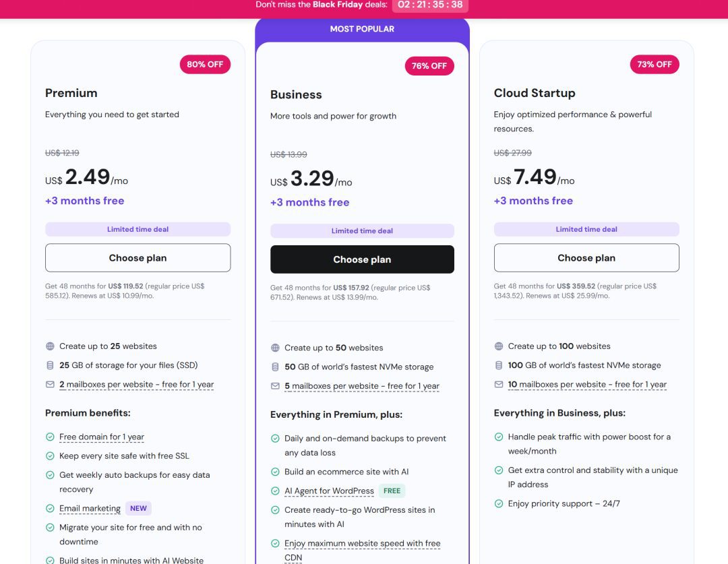Choose the Cloud Startup plan

(x=586, y=258)
